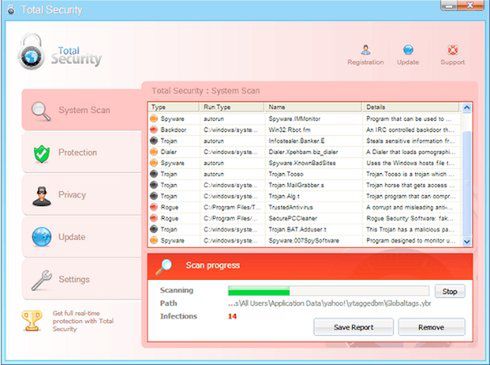Click the magnifier icon beside System Scan
Image resolution: width=490 pixels, height=365 pixels.
[41, 111]
